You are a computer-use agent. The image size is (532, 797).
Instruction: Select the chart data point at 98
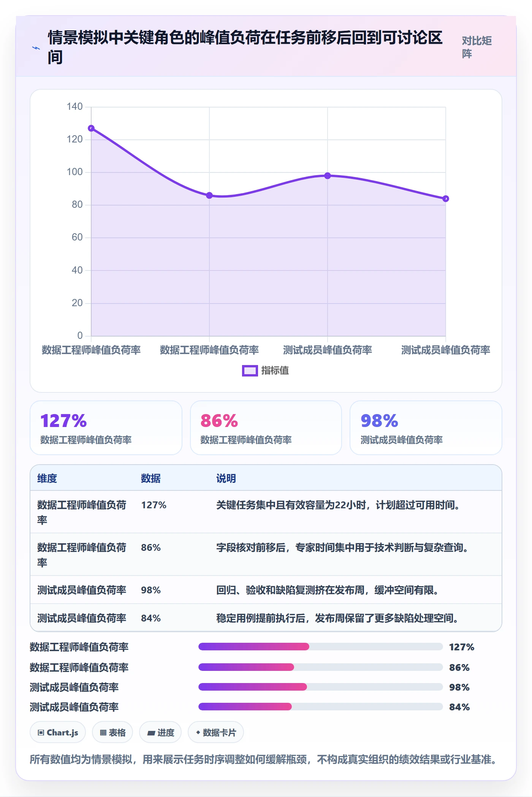click(x=328, y=176)
